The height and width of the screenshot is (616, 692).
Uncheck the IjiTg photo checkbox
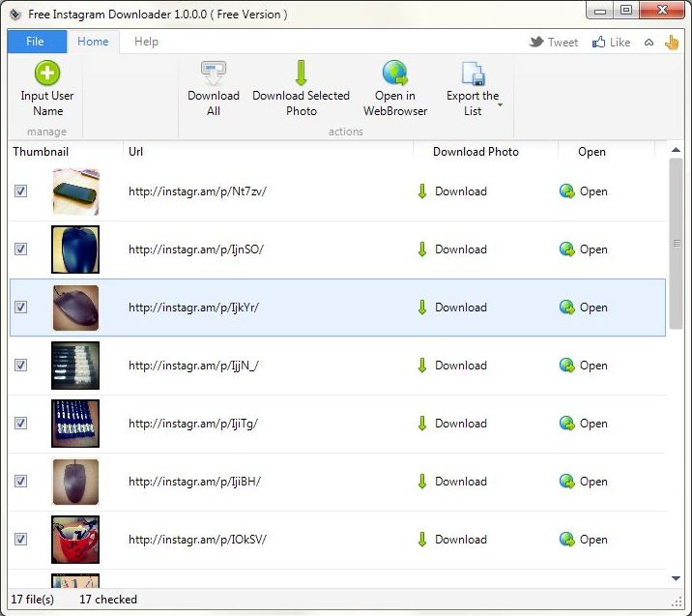(x=20, y=423)
